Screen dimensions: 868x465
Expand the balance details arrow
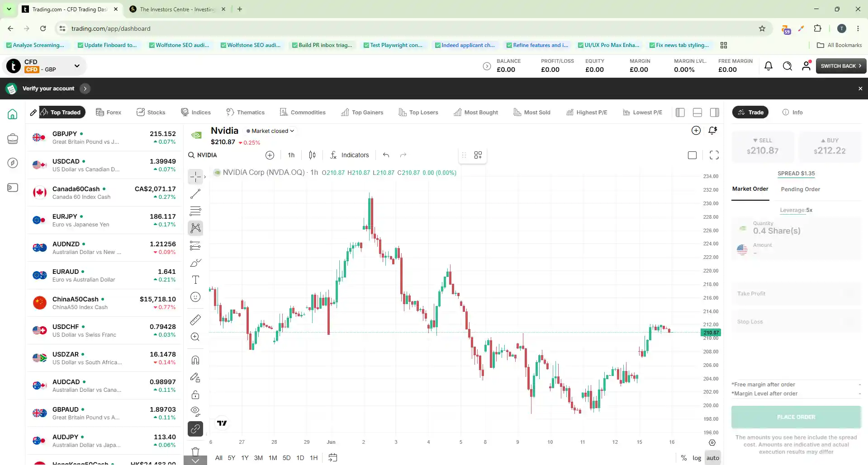coord(487,66)
